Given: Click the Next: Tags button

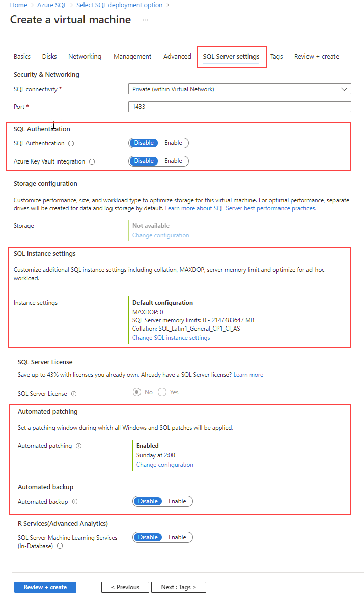Looking at the screenshot, I should [x=178, y=587].
